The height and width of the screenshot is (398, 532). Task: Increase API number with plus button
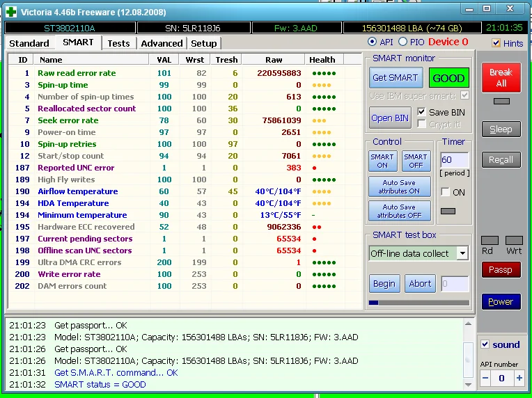[x=519, y=378]
